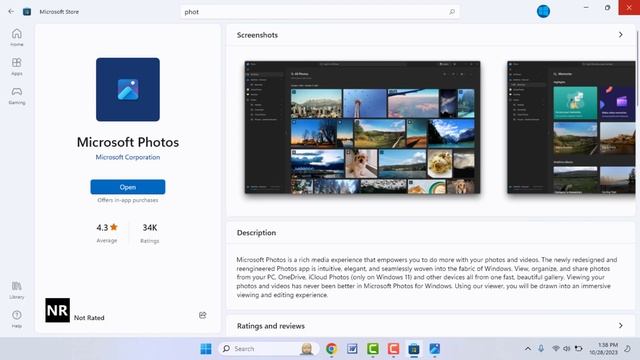Open the Wi-Fi network tray icon

pyautogui.click(x=556, y=349)
